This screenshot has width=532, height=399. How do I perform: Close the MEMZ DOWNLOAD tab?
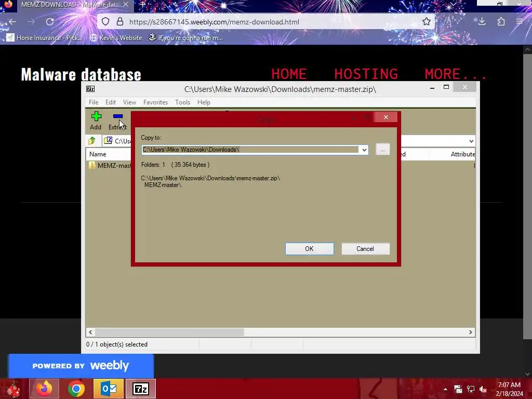[126, 5]
